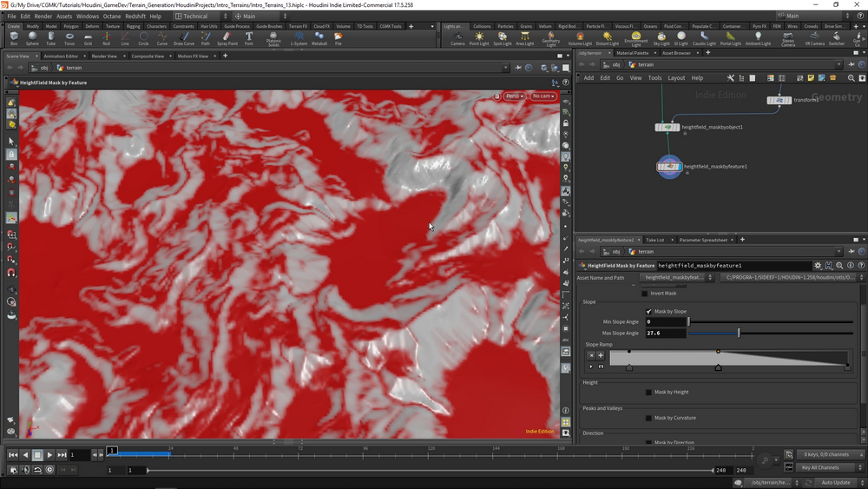Add a Camera from the lights shelf

tap(457, 38)
